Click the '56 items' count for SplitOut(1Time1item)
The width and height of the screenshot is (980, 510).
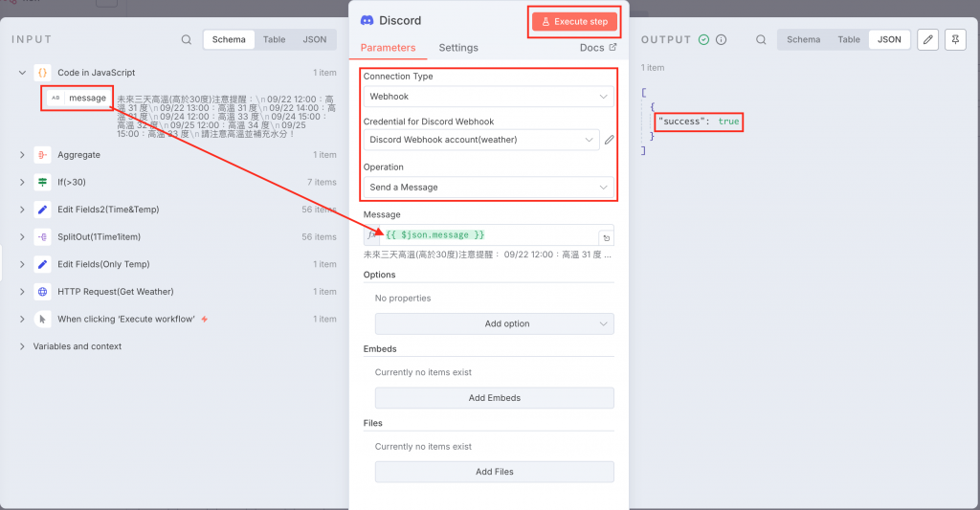pyautogui.click(x=319, y=237)
